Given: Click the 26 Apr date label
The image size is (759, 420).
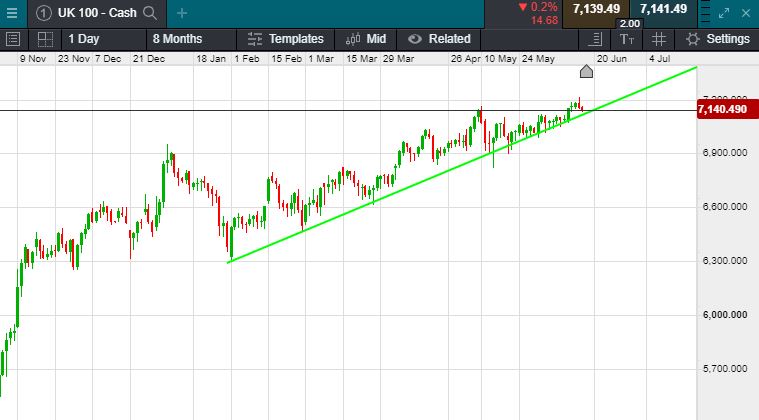Looking at the screenshot, I should (x=466, y=59).
